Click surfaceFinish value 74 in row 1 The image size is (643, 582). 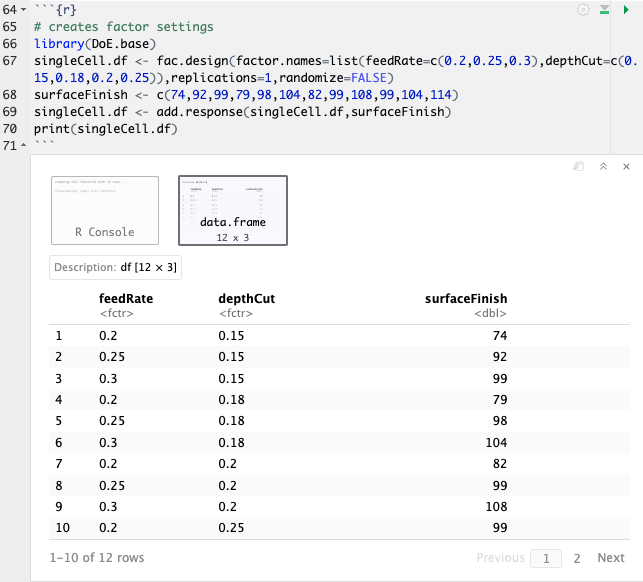pos(500,336)
